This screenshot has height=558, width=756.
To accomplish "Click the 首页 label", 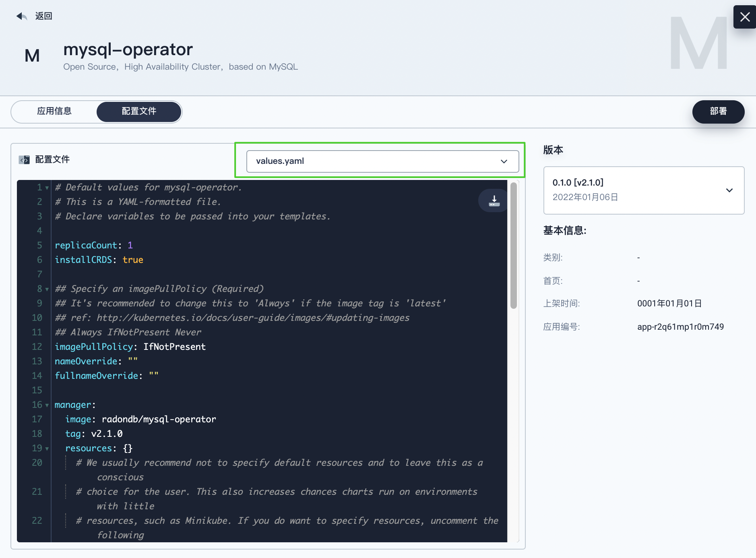I will [553, 281].
